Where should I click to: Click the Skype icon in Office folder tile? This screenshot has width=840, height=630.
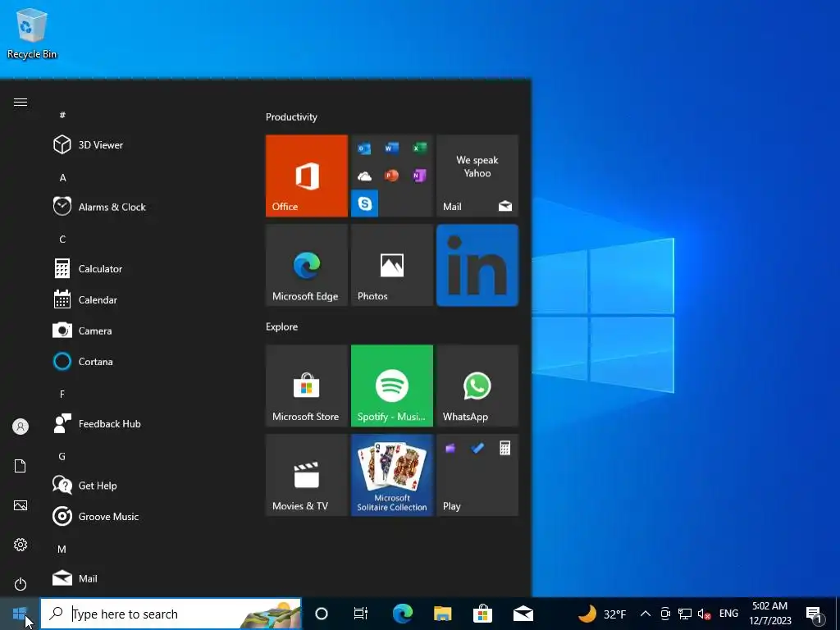click(x=365, y=203)
